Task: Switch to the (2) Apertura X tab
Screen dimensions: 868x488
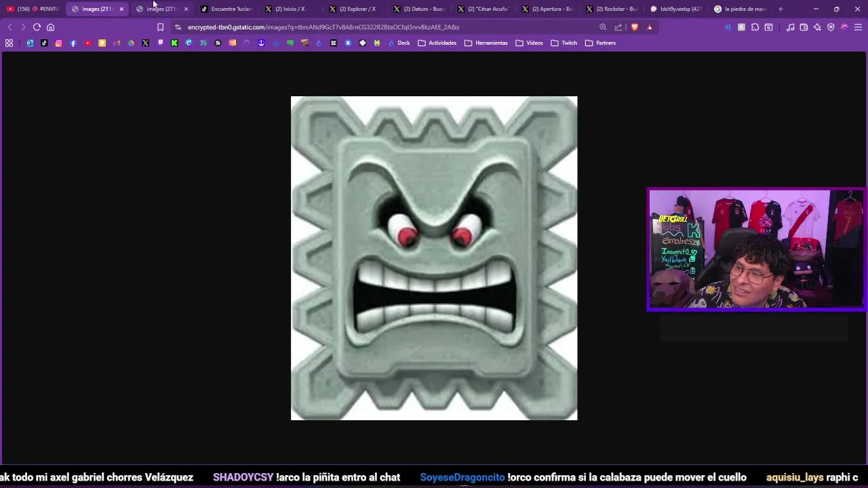Action: [548, 9]
